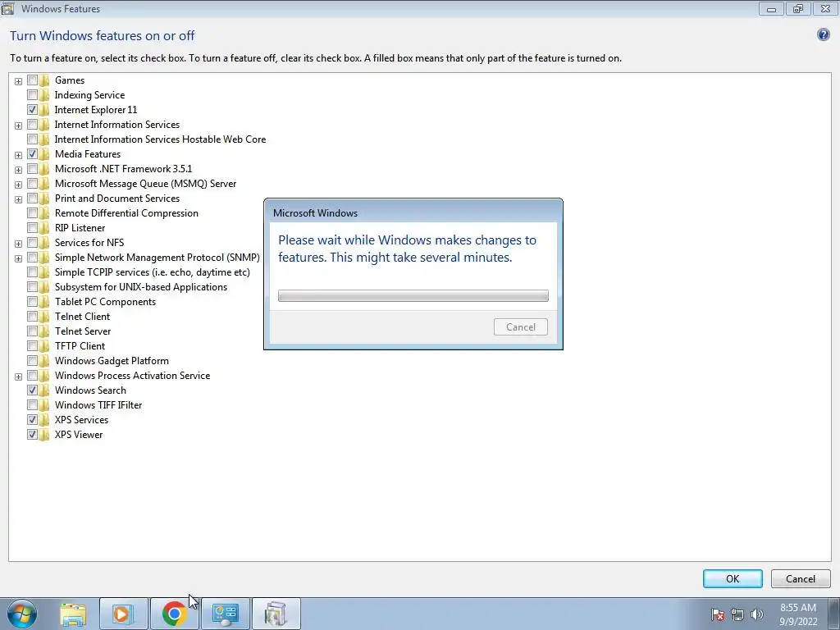Viewport: 840px width, 630px height.
Task: Click the Tablet PC Components folder icon
Action: [44, 302]
